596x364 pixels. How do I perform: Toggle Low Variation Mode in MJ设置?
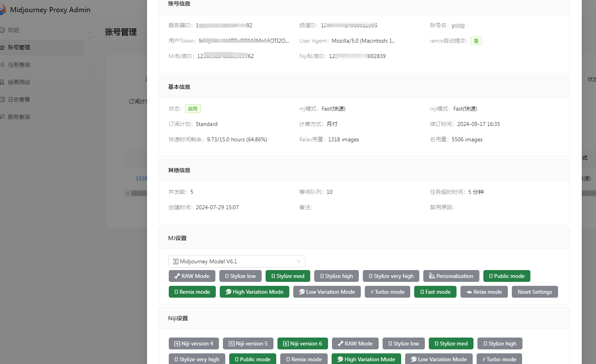tap(327, 292)
